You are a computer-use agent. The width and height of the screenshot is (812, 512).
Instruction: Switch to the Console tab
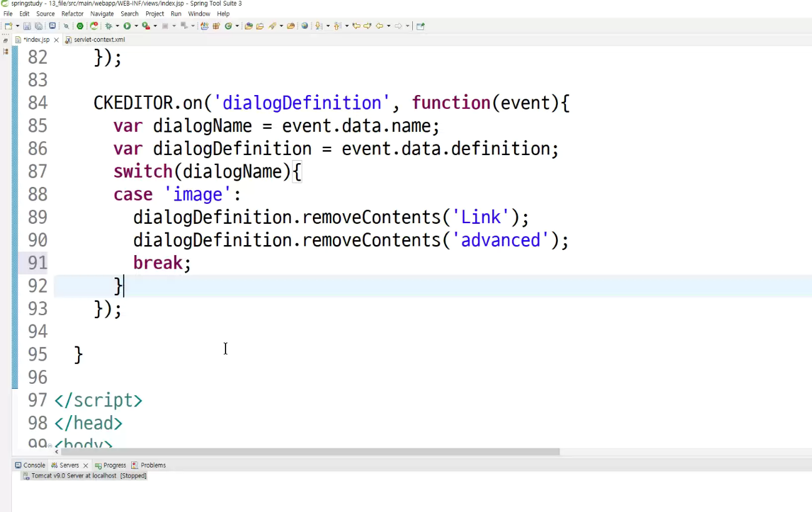[x=30, y=465]
